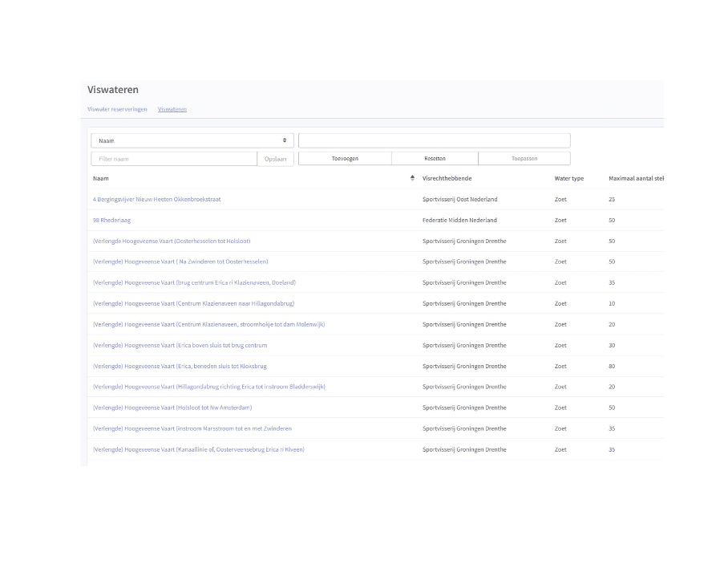Open the Naam filter field dropdown
Viewport: 728px width, 568px height.
(x=192, y=140)
